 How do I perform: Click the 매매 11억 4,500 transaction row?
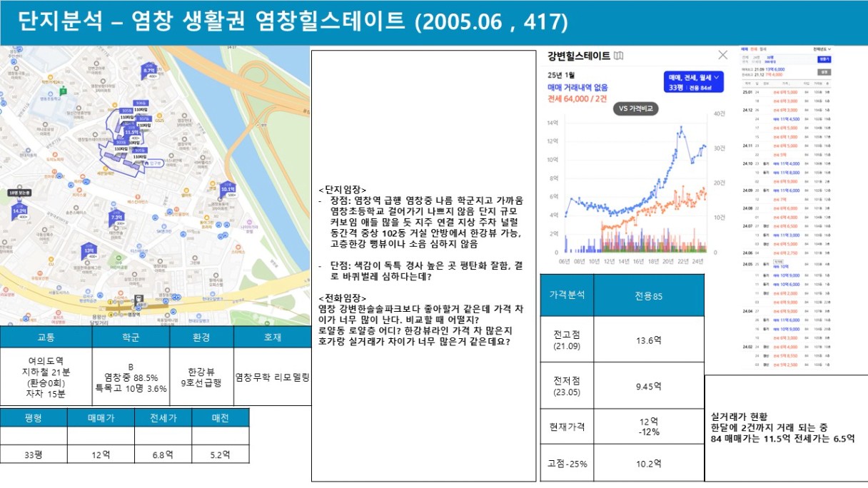pos(786,119)
